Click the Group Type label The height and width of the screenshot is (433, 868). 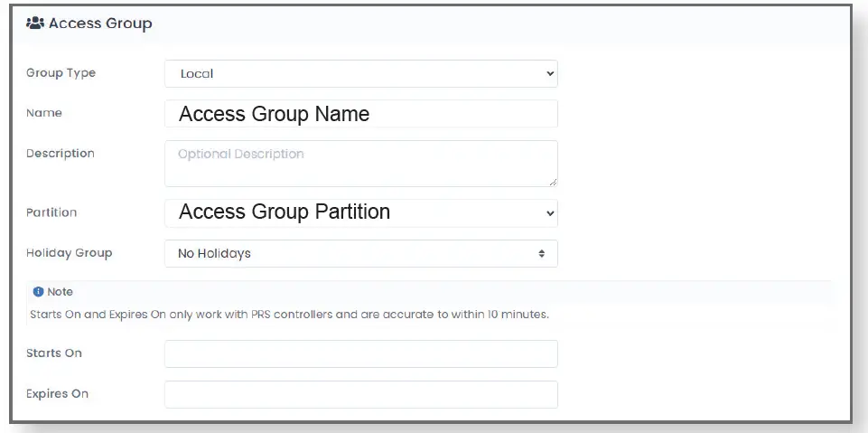click(x=61, y=73)
